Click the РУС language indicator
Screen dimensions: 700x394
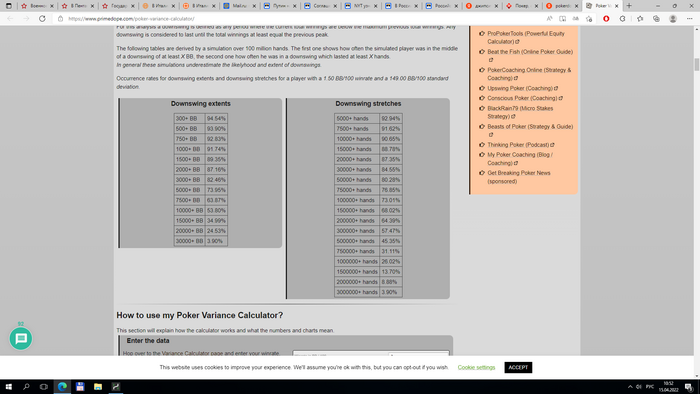(x=650, y=387)
